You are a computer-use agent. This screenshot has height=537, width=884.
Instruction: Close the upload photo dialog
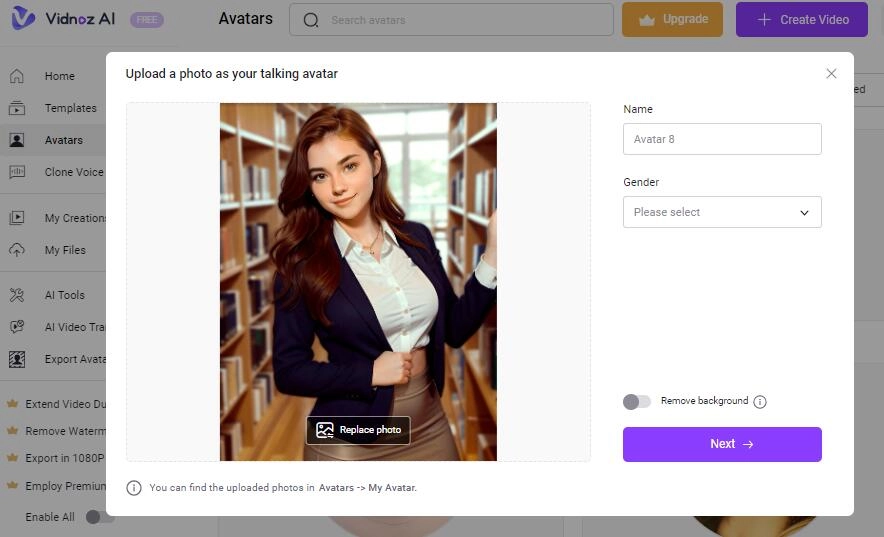(x=831, y=73)
